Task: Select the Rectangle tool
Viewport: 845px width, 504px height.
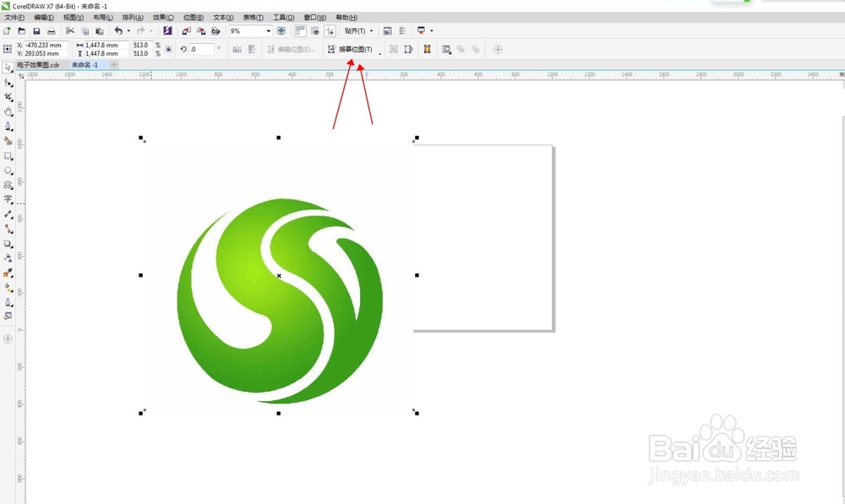Action: click(x=8, y=156)
